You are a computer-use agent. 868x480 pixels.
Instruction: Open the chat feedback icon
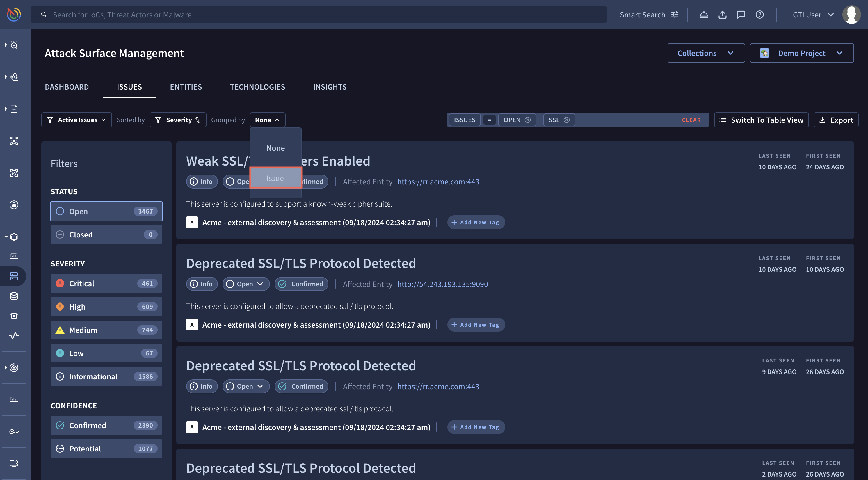coord(741,15)
